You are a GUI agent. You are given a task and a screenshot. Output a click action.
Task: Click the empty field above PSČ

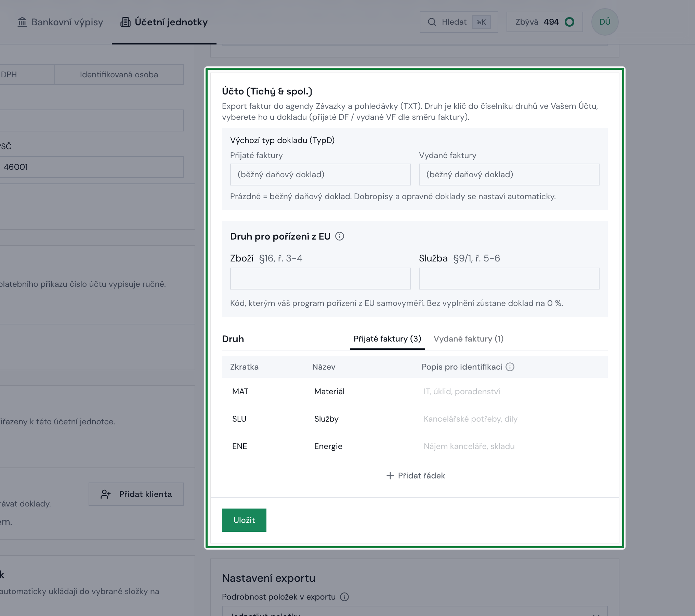92,120
